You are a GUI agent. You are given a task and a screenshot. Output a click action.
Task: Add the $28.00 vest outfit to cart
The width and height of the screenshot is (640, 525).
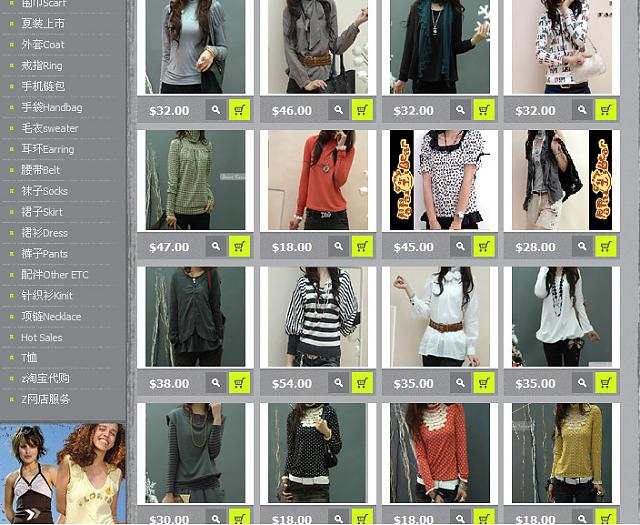point(606,246)
